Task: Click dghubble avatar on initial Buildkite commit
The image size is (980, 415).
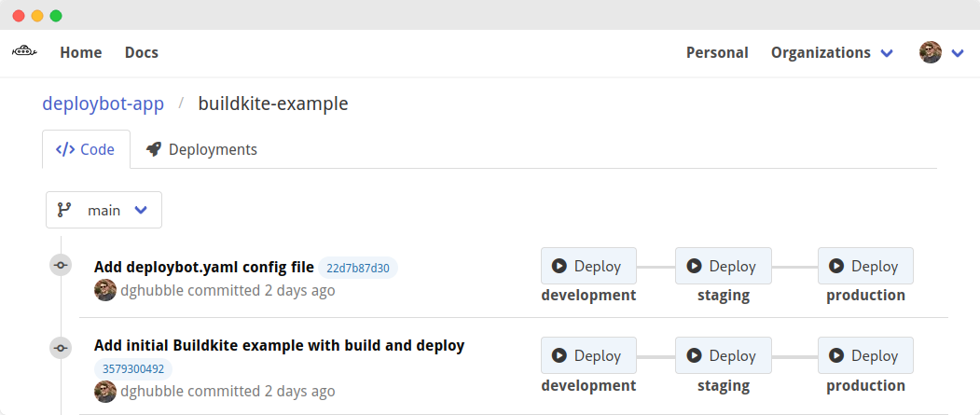Action: pyautogui.click(x=105, y=392)
